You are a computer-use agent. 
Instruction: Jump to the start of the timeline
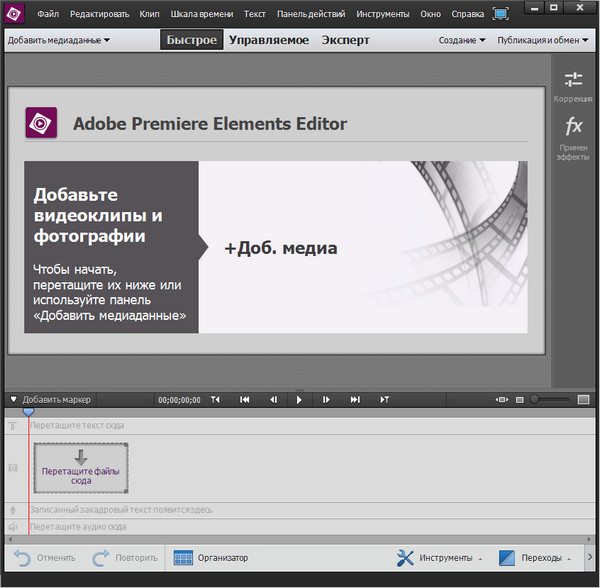244,400
